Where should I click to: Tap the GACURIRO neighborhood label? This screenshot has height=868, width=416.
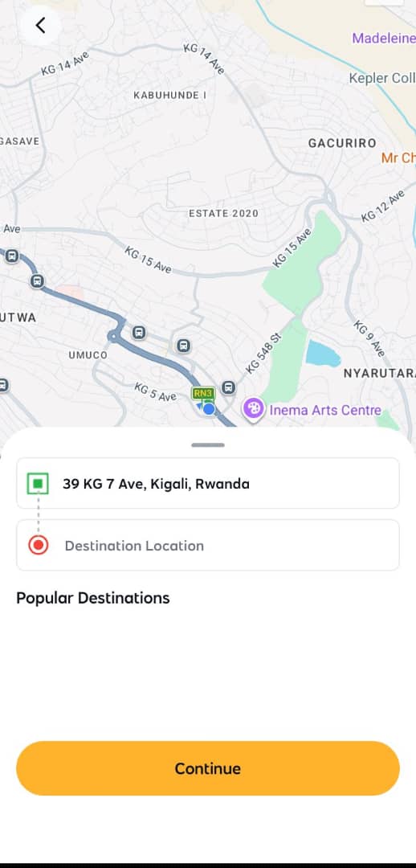342,143
